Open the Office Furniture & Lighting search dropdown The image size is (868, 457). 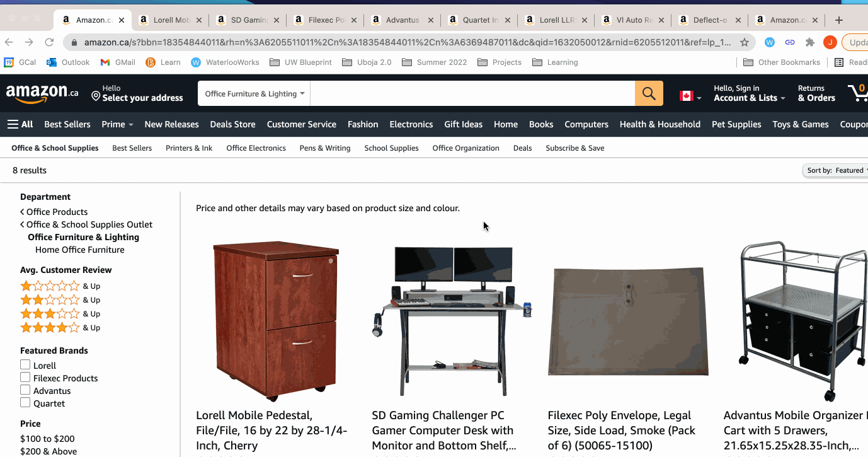pyautogui.click(x=254, y=93)
